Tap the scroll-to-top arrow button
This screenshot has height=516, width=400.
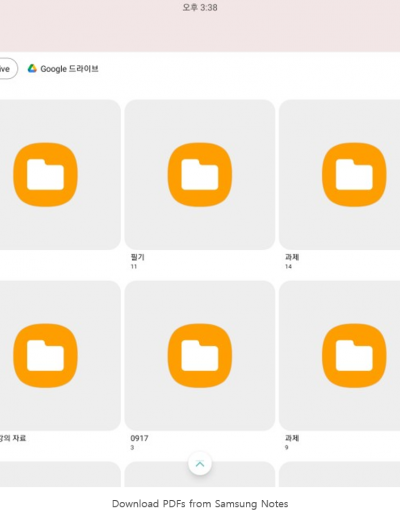(x=200, y=464)
